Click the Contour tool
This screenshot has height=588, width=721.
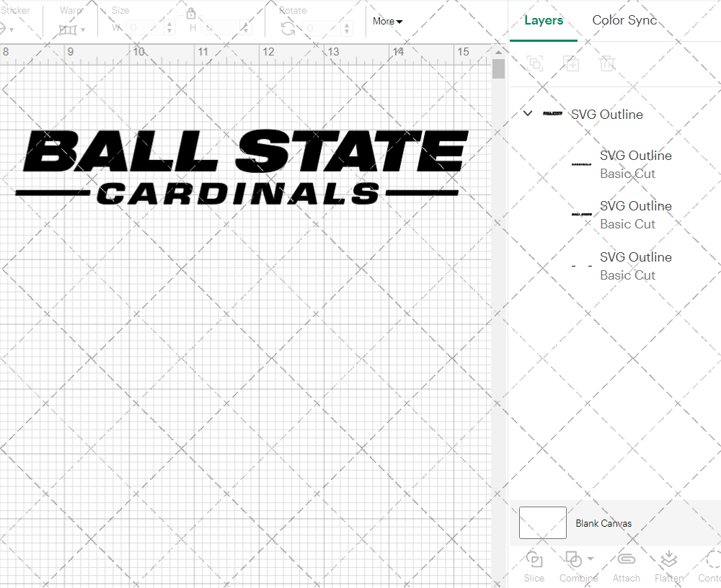(x=709, y=566)
